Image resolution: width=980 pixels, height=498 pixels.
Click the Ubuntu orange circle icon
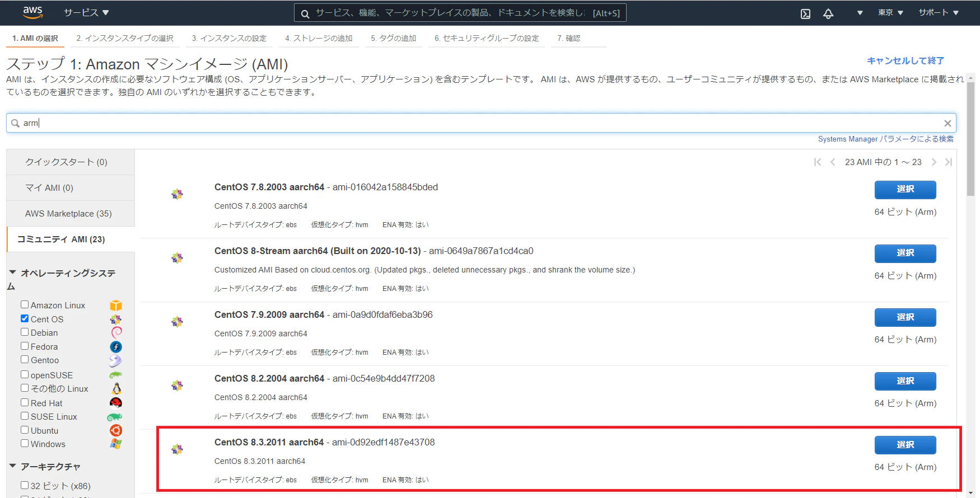pyautogui.click(x=116, y=430)
